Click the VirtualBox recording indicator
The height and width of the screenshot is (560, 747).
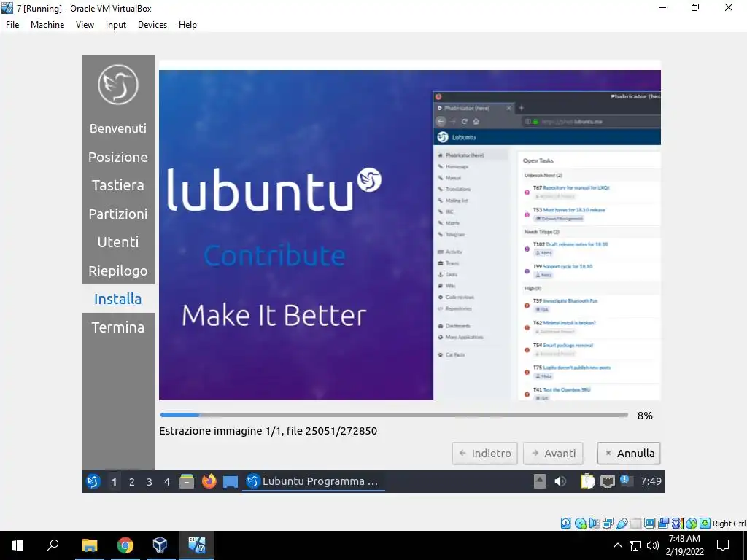click(663, 524)
